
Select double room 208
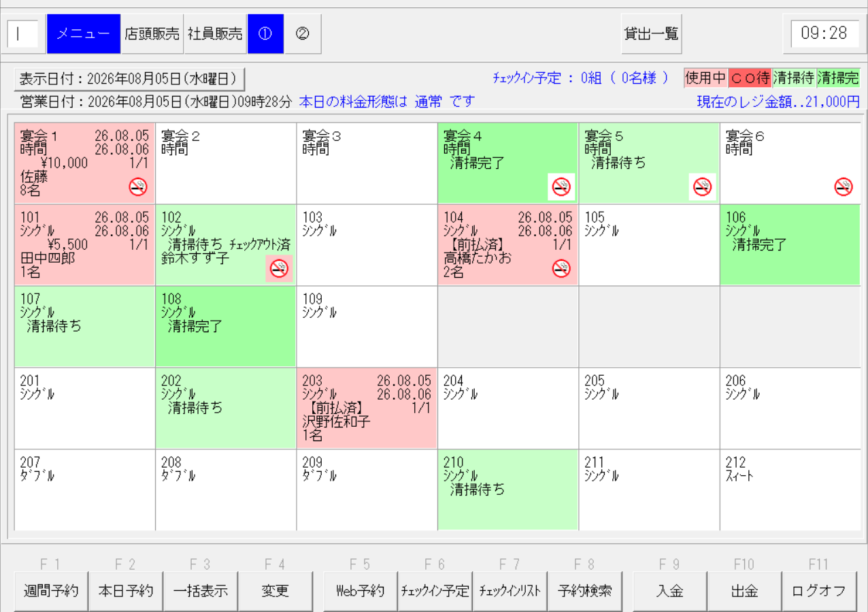coord(226,490)
